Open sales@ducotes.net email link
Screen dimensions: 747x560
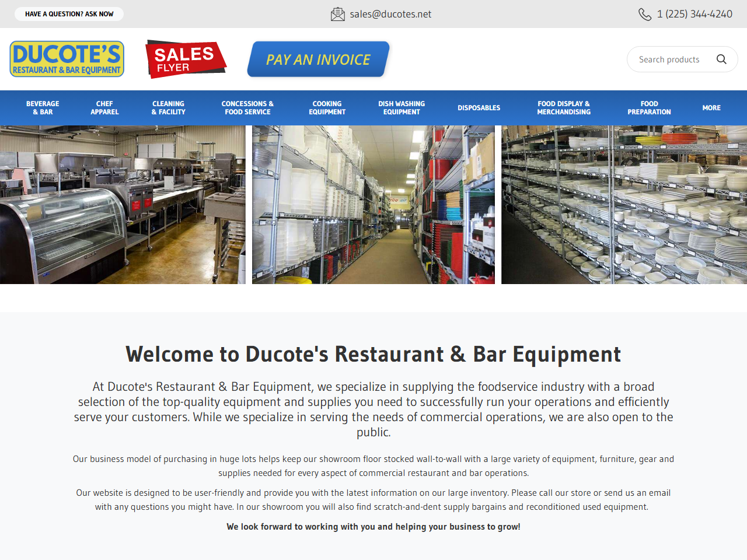click(x=390, y=14)
